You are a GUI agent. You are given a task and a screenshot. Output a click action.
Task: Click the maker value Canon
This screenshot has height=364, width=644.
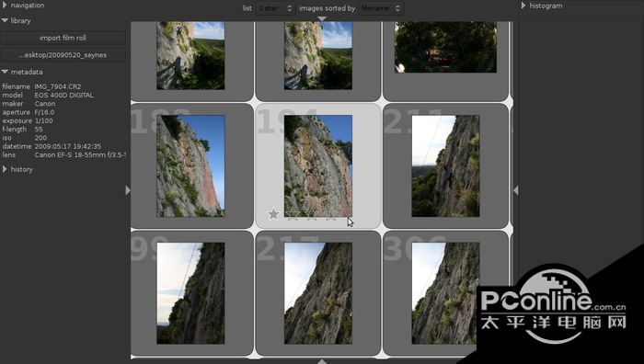[45, 104]
